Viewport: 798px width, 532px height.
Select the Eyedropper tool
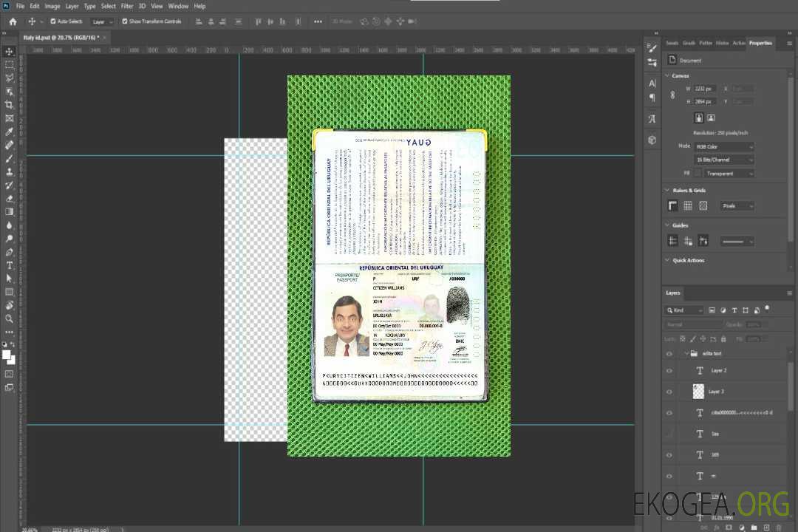click(x=9, y=132)
